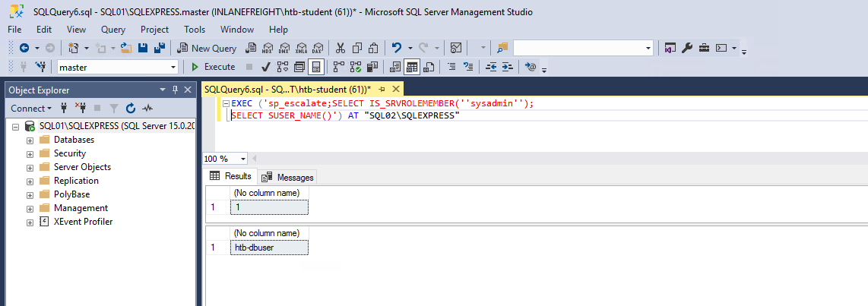Run the query with Execute
868x306 pixels.
pyautogui.click(x=213, y=67)
